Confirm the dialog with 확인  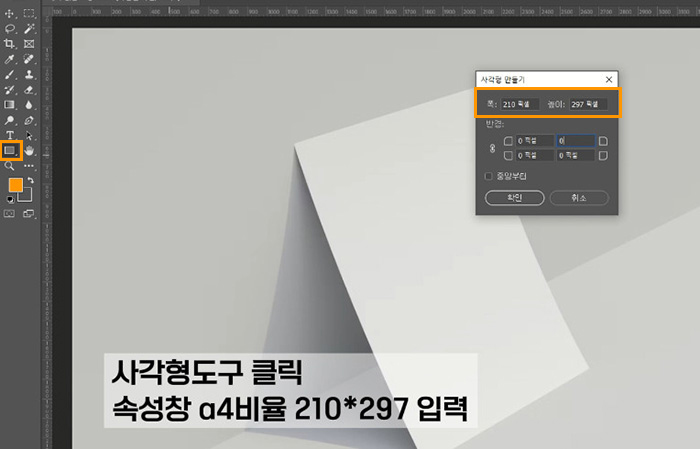[515, 198]
